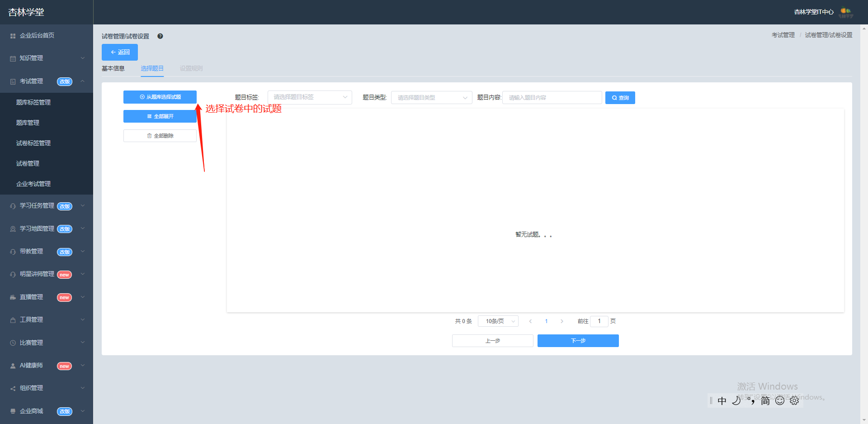Screen dimensions: 868x424
Task: Click 从题库选择试题 button
Action: [160, 97]
